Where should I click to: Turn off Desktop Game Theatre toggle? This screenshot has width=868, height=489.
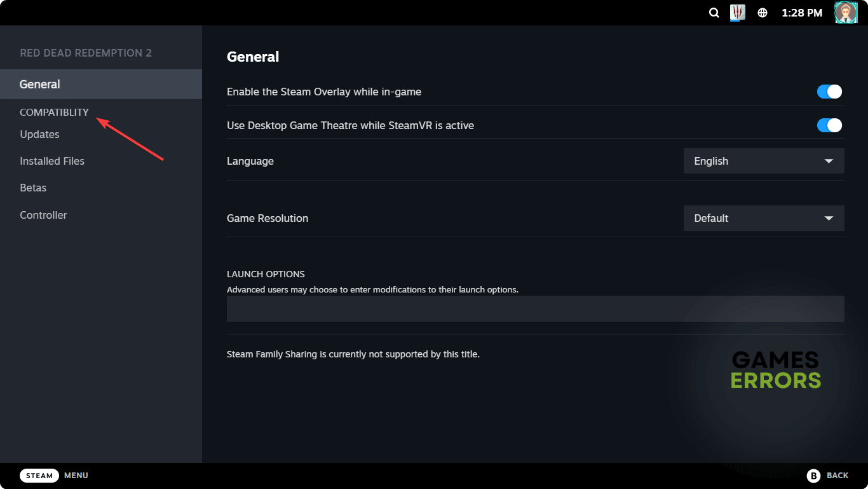click(x=829, y=125)
